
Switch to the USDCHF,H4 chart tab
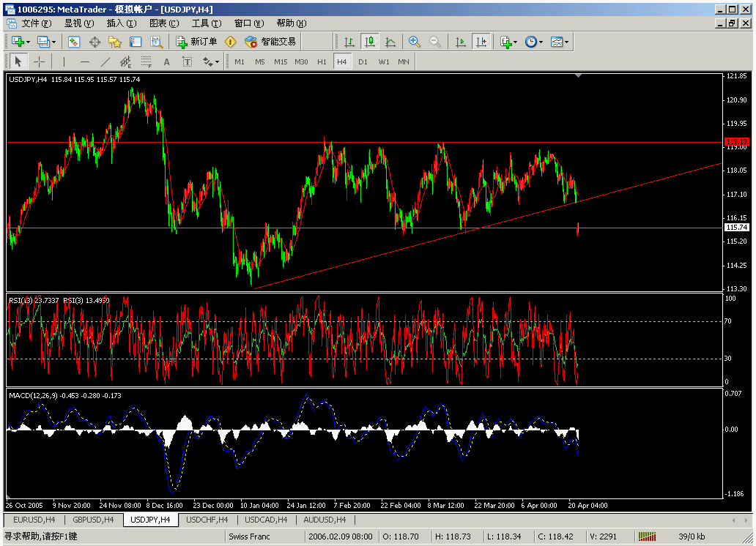206,519
